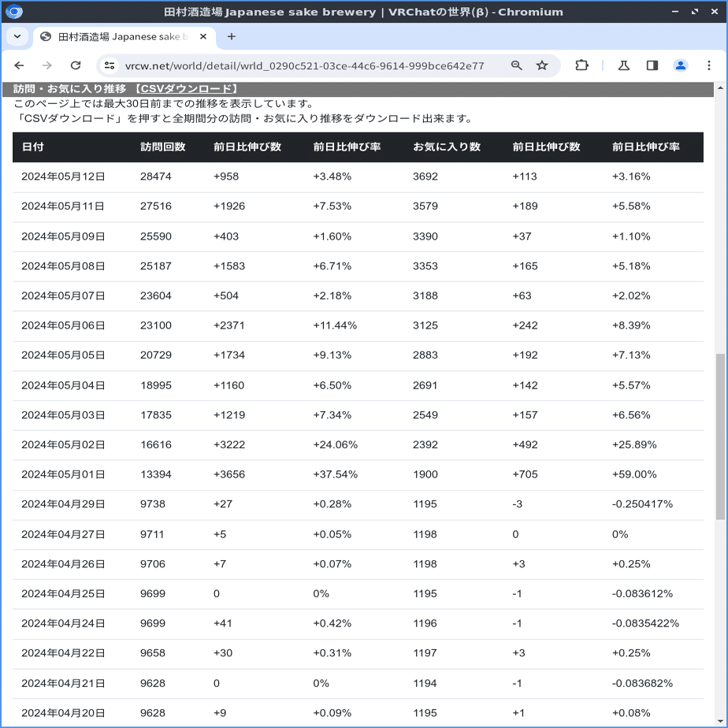Image resolution: width=728 pixels, height=728 pixels.
Task: Expand the tab search dropdown
Action: (x=17, y=37)
